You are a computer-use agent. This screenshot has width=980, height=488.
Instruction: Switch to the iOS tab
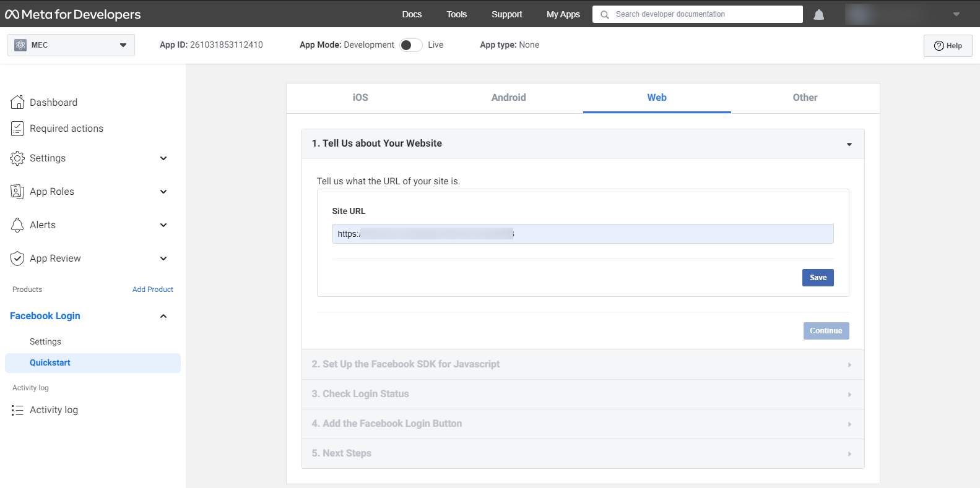360,98
